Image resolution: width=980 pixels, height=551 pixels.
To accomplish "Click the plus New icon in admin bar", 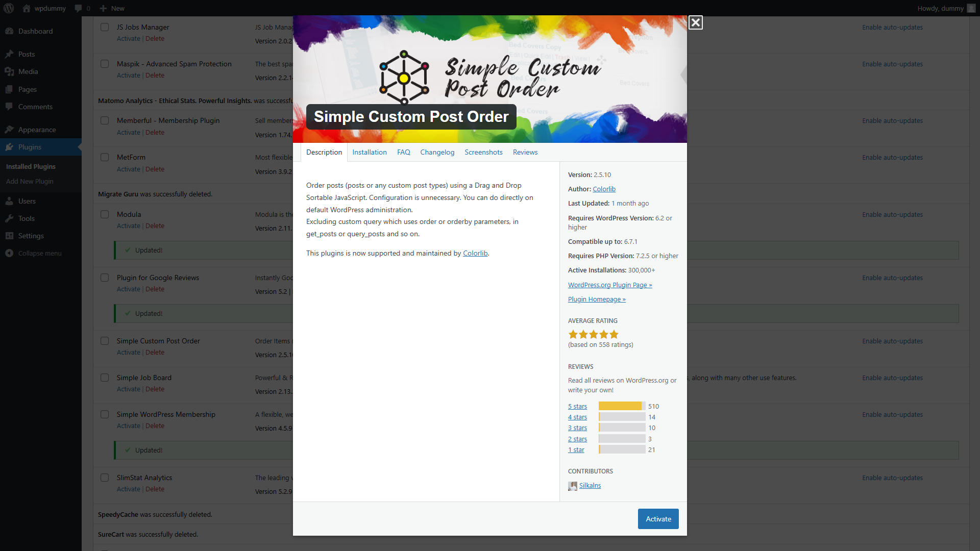I will tap(103, 8).
